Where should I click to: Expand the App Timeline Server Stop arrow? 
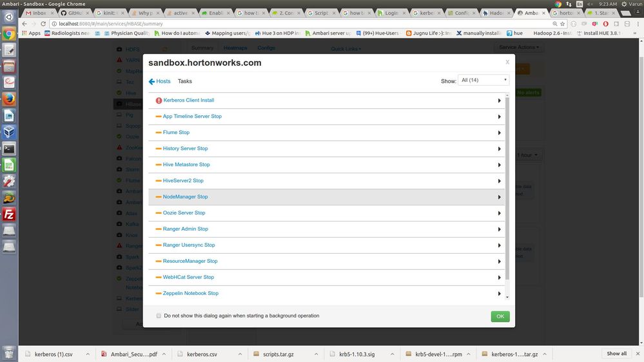(499, 117)
